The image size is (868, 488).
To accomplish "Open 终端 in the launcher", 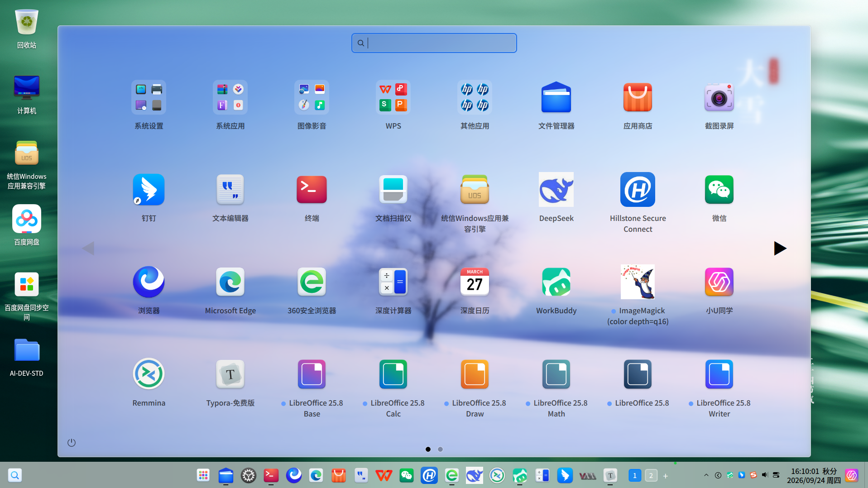I will point(312,190).
